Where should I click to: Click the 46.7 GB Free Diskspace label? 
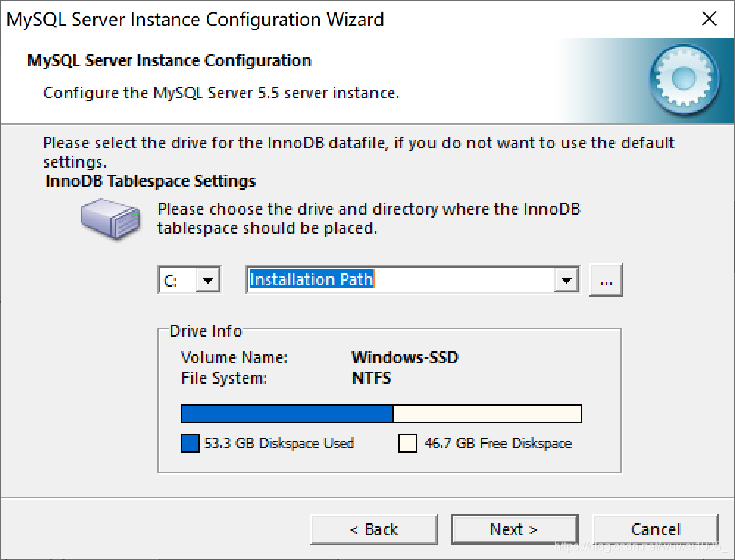point(498,443)
